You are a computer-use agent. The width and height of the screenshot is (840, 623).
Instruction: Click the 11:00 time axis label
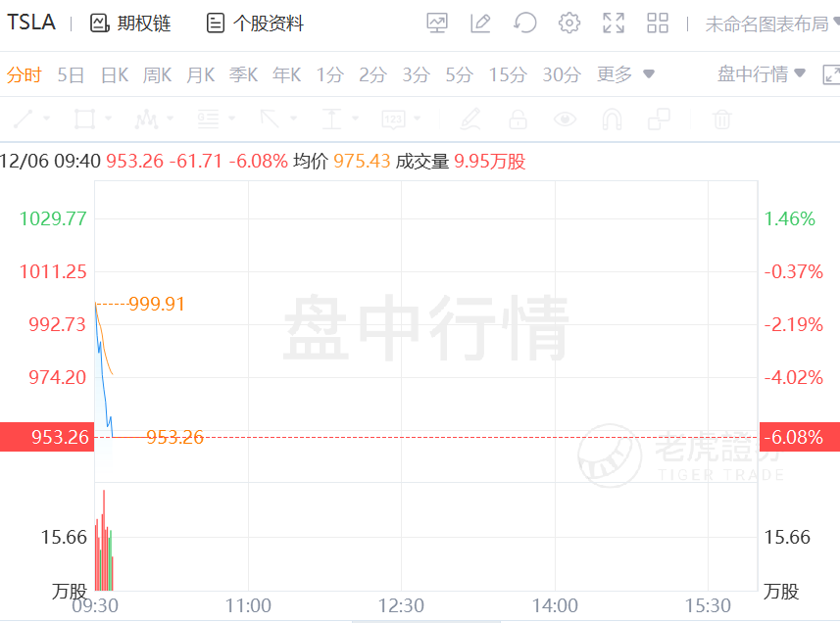[x=248, y=605]
